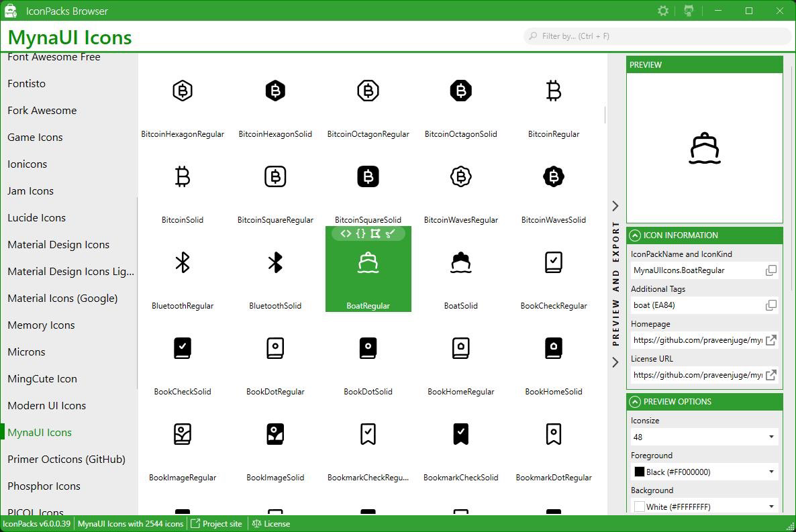Open Fontisto icon pack

point(26,84)
